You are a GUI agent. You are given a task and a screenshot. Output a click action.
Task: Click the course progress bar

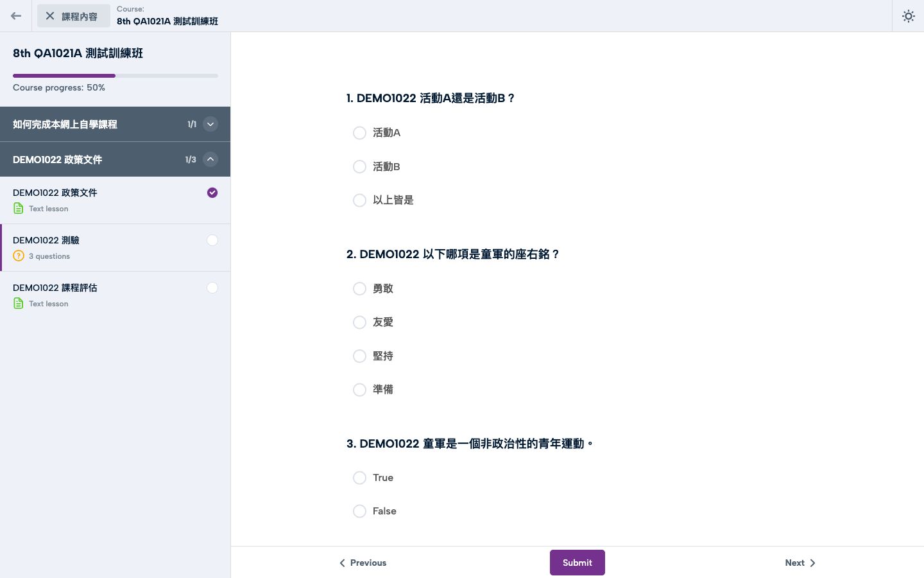[116, 76]
